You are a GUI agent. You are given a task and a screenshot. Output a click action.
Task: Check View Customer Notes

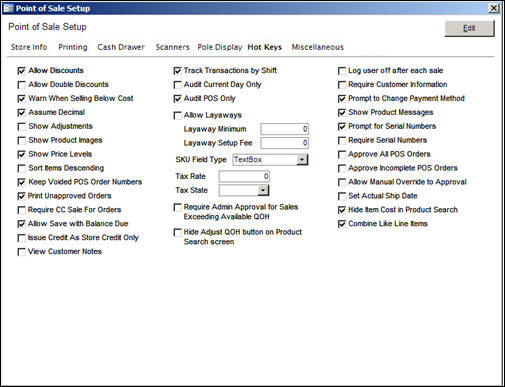pos(22,252)
